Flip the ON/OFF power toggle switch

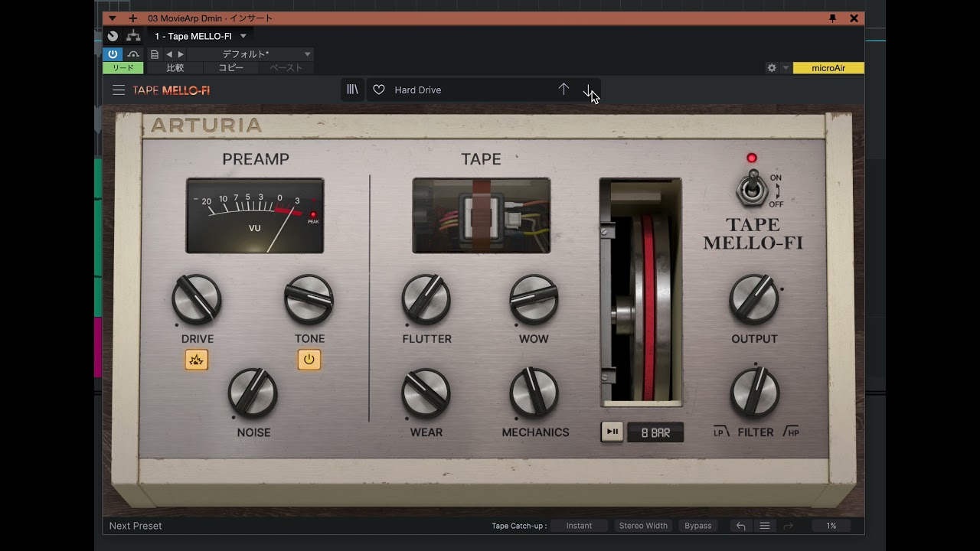point(753,187)
